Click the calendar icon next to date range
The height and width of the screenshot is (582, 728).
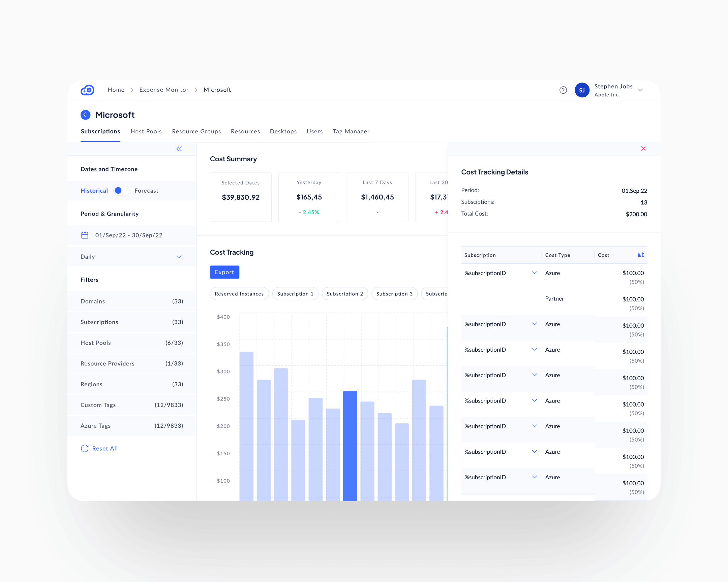[x=85, y=235]
